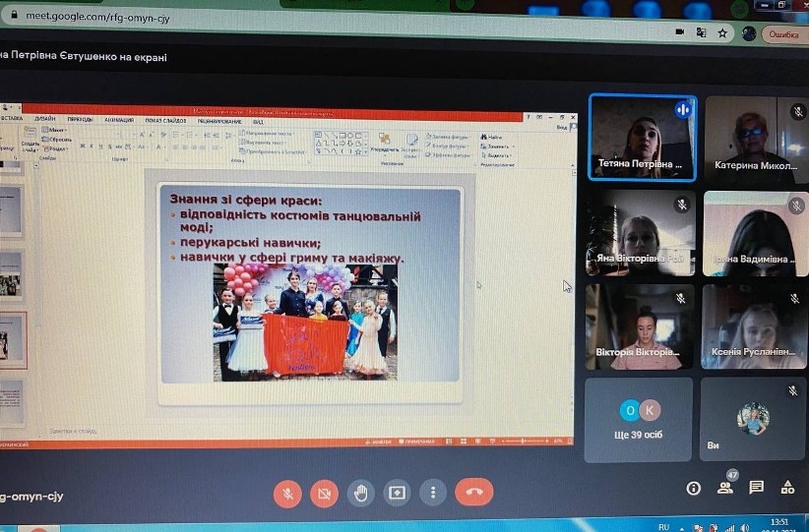This screenshot has height=532, width=809.
Task: Open the ДИЗАЙН ribbon tab
Action: (x=45, y=119)
